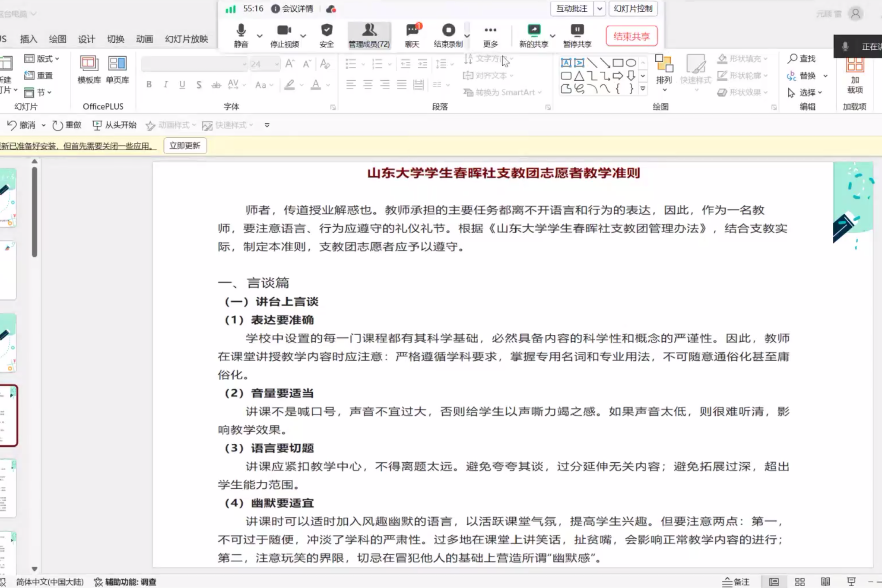Open Notes pane from status bar
Screen dimensions: 882x588
point(736,582)
